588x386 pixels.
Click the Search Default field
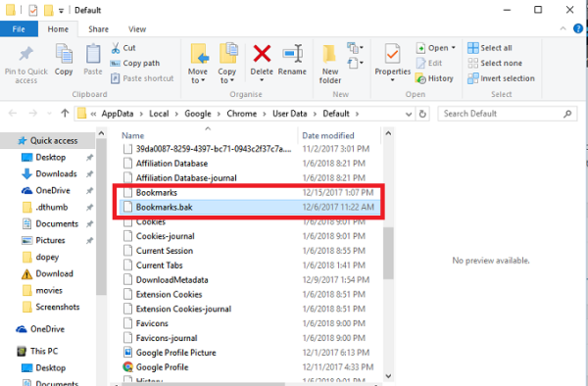point(507,114)
